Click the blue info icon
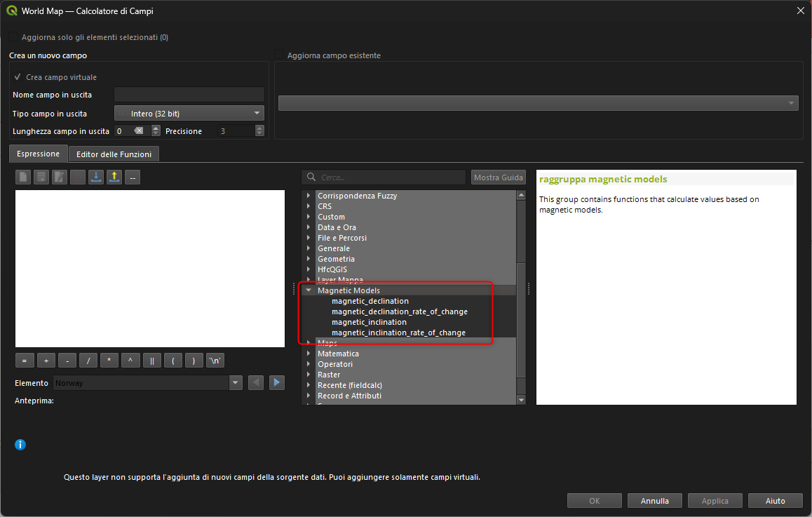 [20, 445]
